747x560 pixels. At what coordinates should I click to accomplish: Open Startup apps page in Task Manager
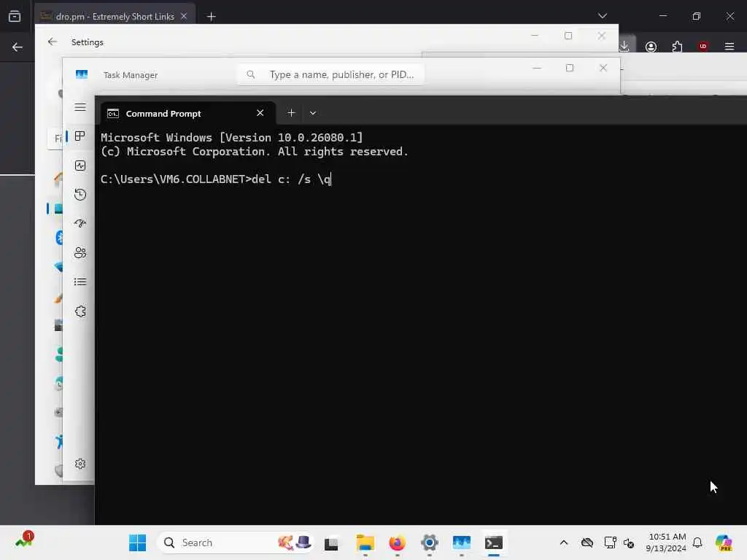point(80,223)
